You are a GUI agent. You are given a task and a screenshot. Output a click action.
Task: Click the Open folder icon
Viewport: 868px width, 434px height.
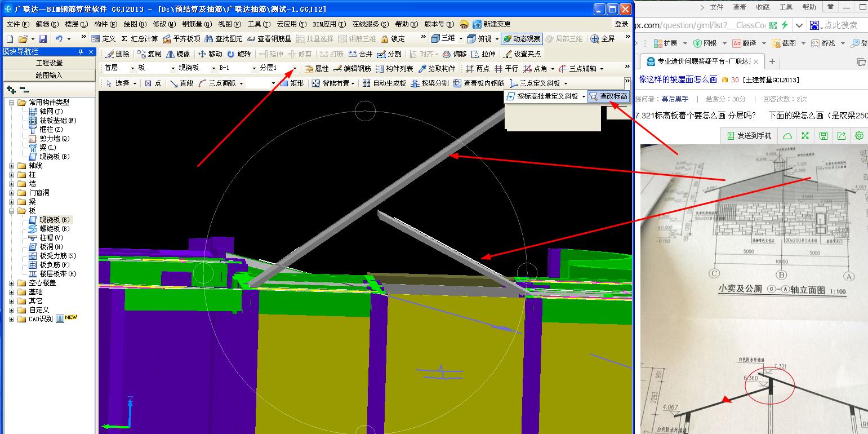point(23,39)
